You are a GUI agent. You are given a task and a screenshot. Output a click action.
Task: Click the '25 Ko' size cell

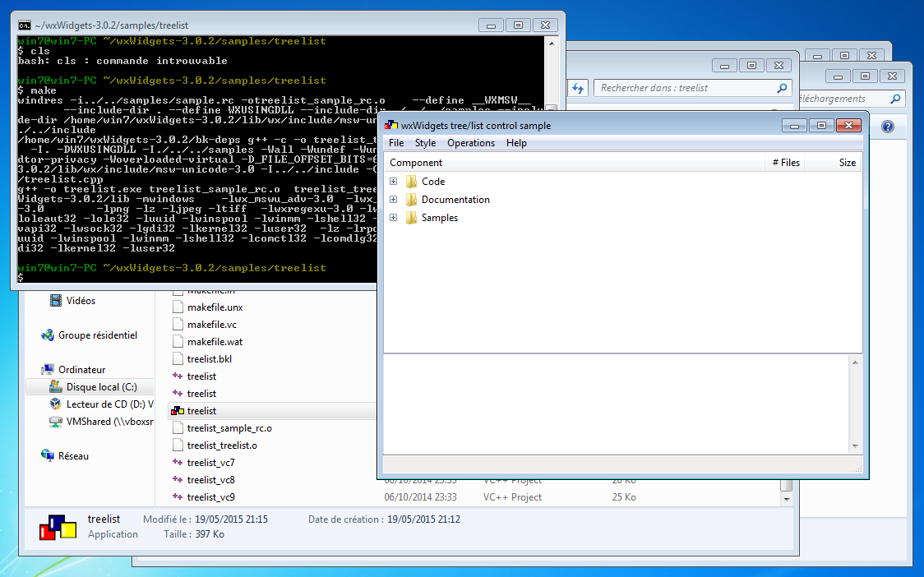coord(624,497)
